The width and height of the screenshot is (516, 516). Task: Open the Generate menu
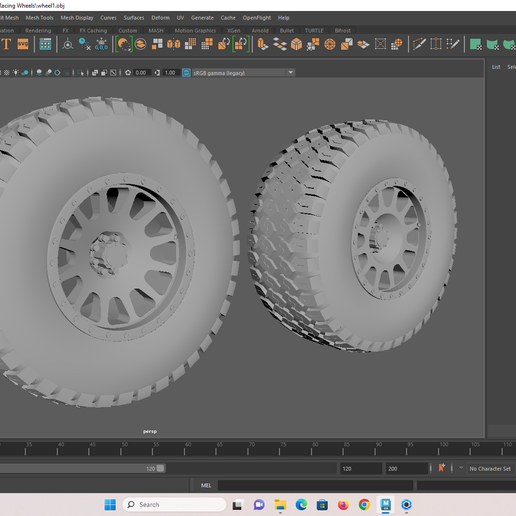tap(202, 18)
